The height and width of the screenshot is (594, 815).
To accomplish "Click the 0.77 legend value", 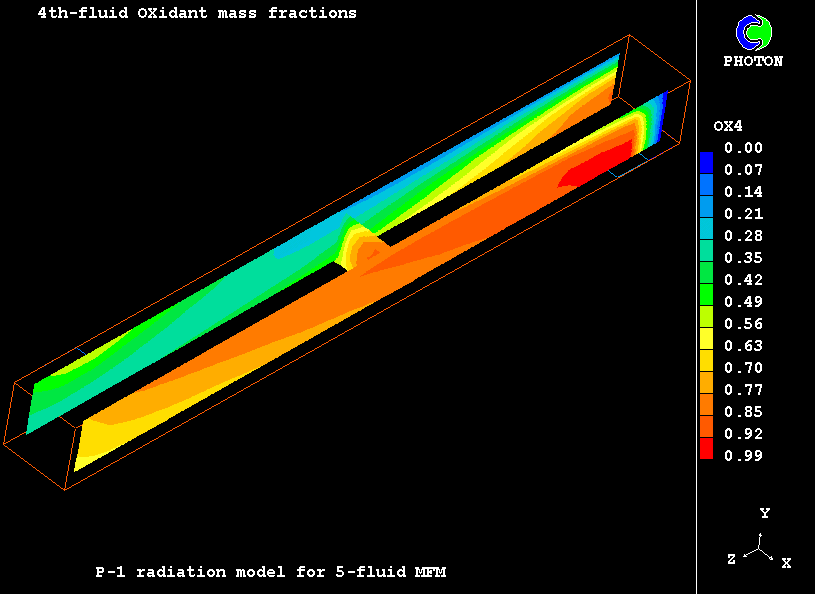I will pos(743,390).
